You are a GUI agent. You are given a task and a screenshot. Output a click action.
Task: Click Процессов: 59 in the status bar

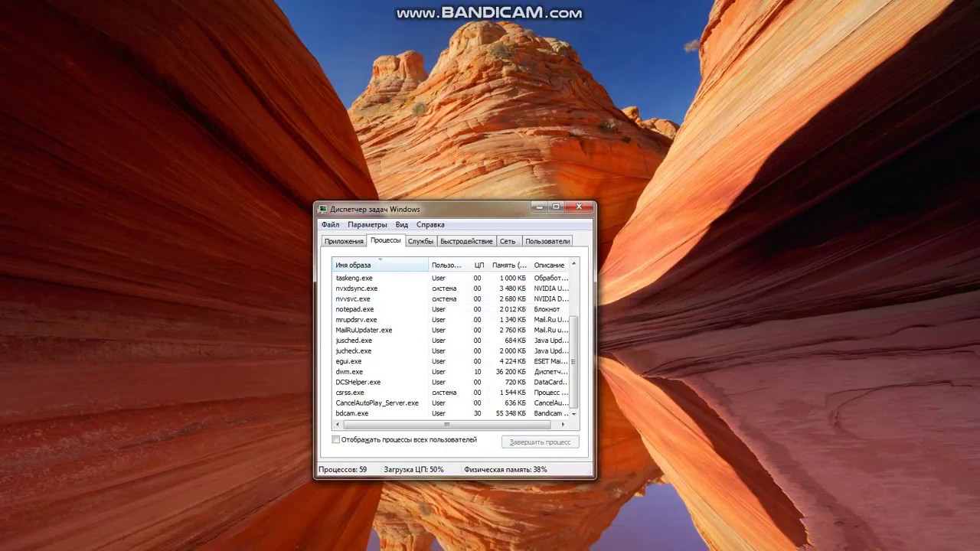pos(342,469)
